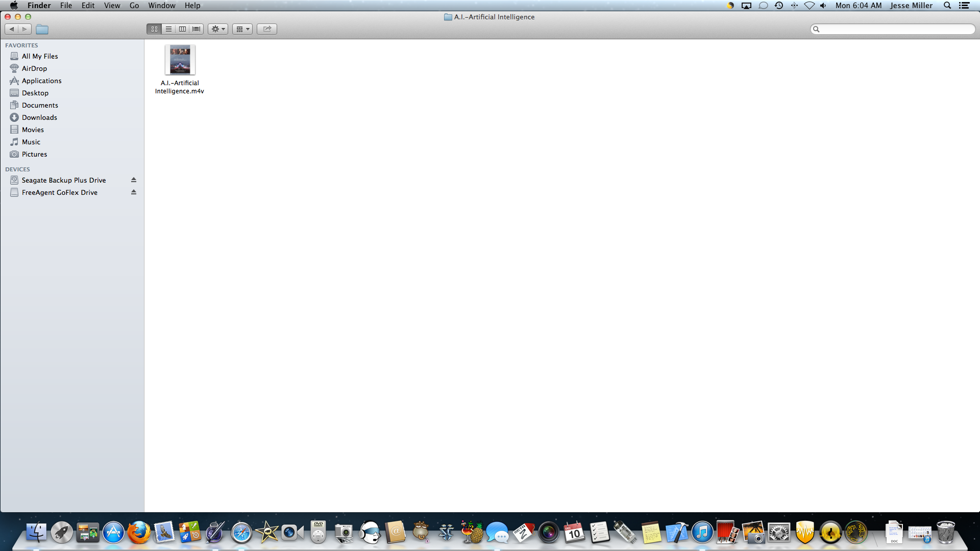Launch iMovie star icon in Dock
Viewport: 980px width, 551px height.
tap(267, 533)
